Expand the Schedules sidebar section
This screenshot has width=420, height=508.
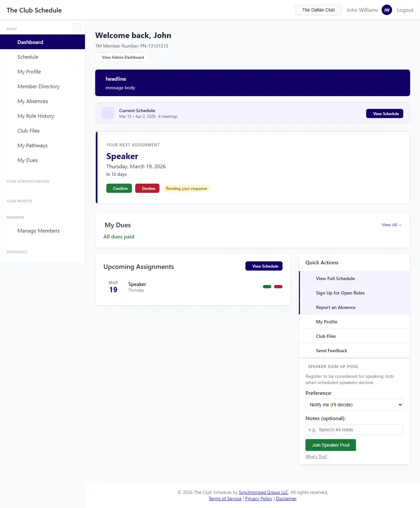[x=17, y=252]
